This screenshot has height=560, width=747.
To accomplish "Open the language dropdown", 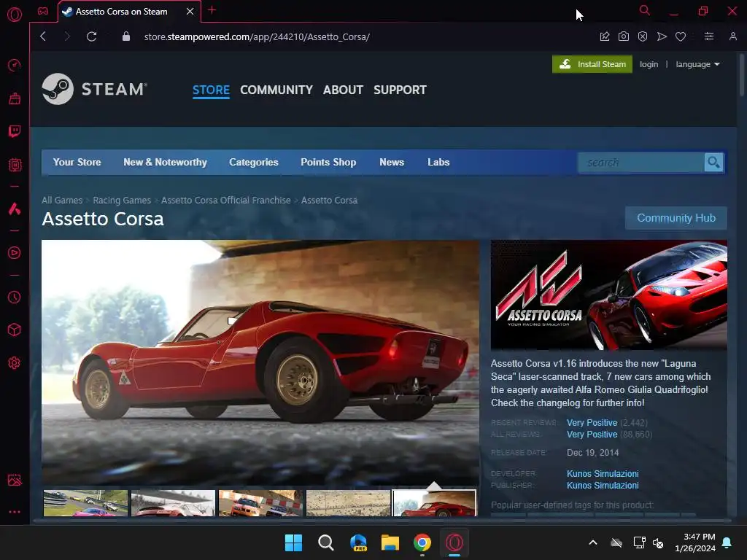I will click(x=697, y=64).
